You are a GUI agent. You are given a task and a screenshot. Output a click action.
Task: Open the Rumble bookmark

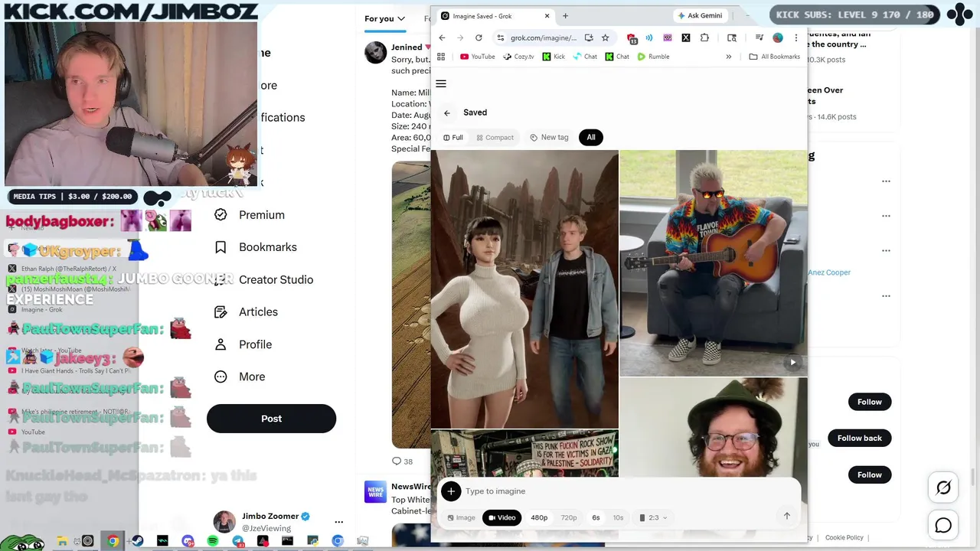pos(653,57)
